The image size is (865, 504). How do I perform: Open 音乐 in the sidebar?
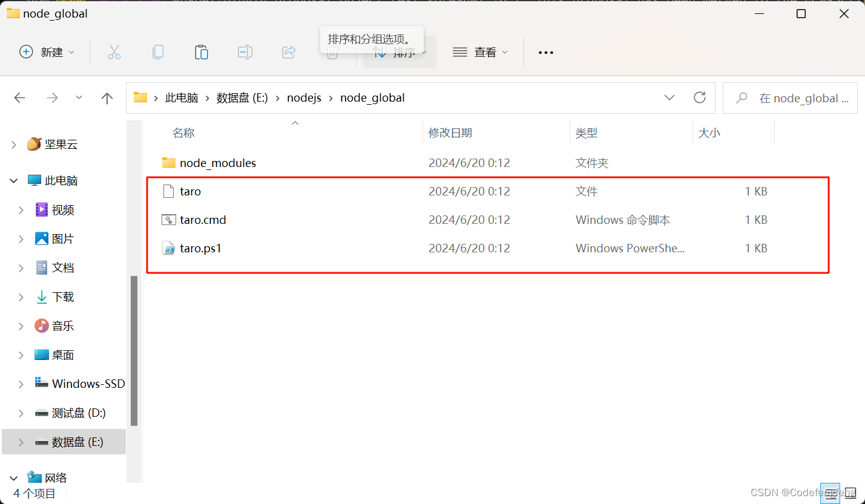point(63,326)
